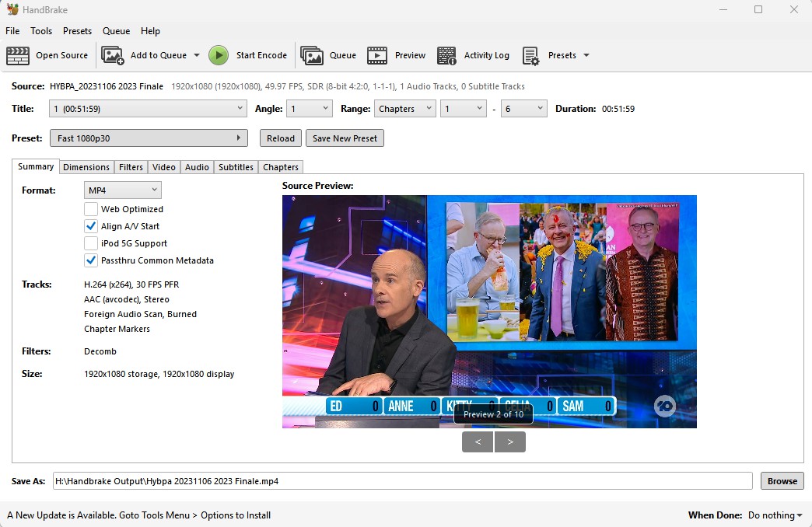Switch to the Dimensions tab

pos(86,167)
